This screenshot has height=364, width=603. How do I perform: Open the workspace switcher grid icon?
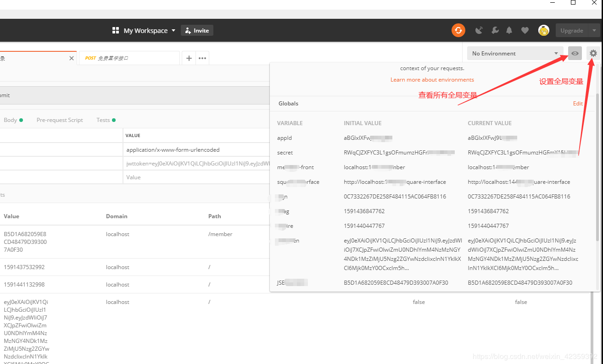pos(115,30)
